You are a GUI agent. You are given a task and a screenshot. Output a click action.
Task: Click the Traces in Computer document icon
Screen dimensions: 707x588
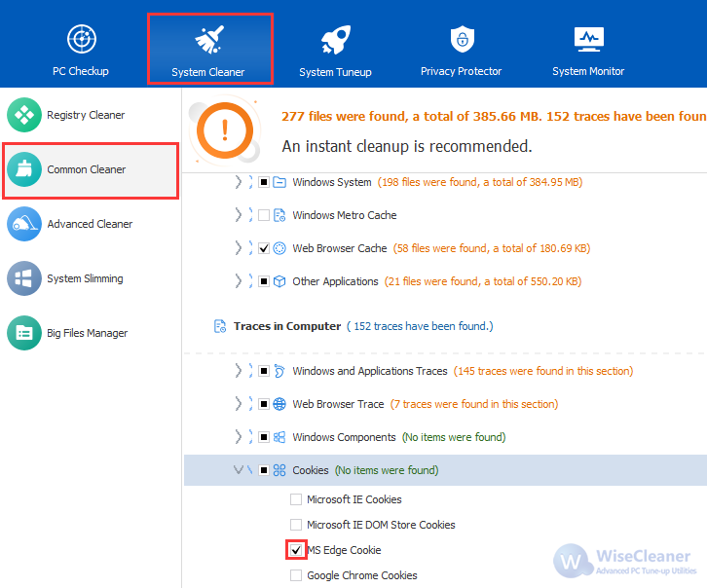pos(219,326)
